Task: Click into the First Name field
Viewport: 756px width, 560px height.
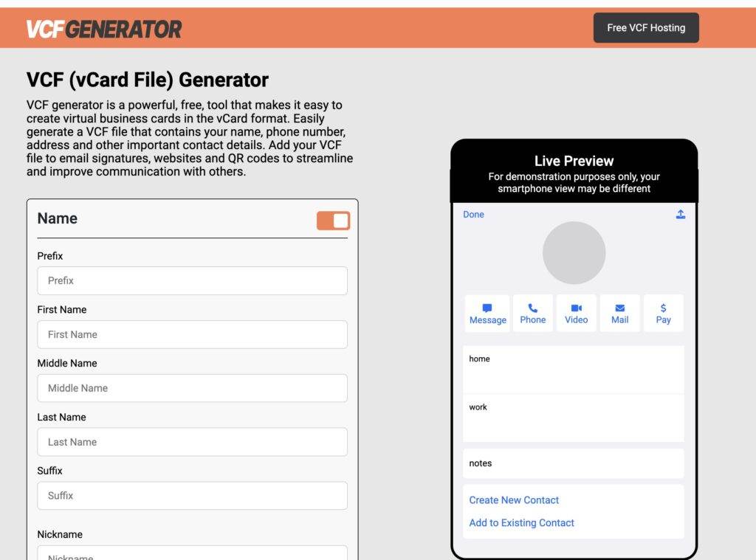Action: pyautogui.click(x=192, y=335)
